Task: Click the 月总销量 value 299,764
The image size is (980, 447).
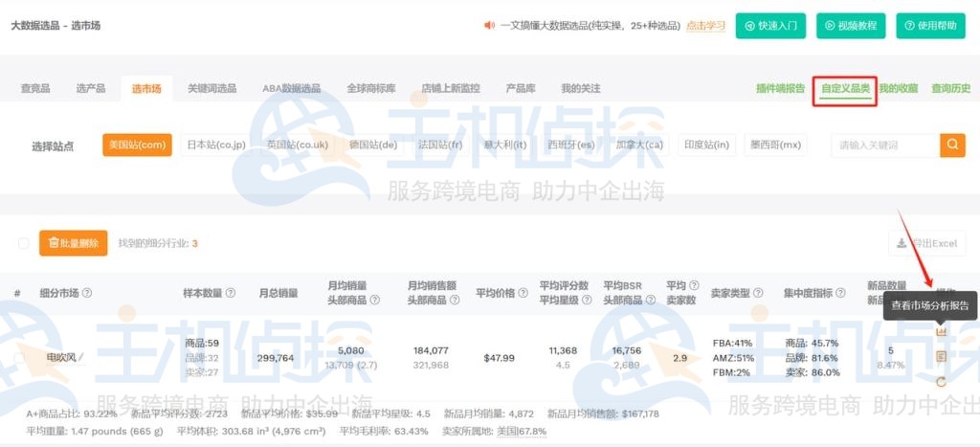Action: 276,358
